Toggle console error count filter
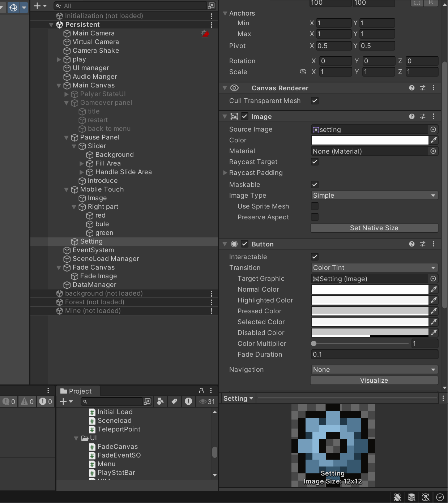Viewport: 448px width, 503px height. pyautogui.click(x=46, y=401)
